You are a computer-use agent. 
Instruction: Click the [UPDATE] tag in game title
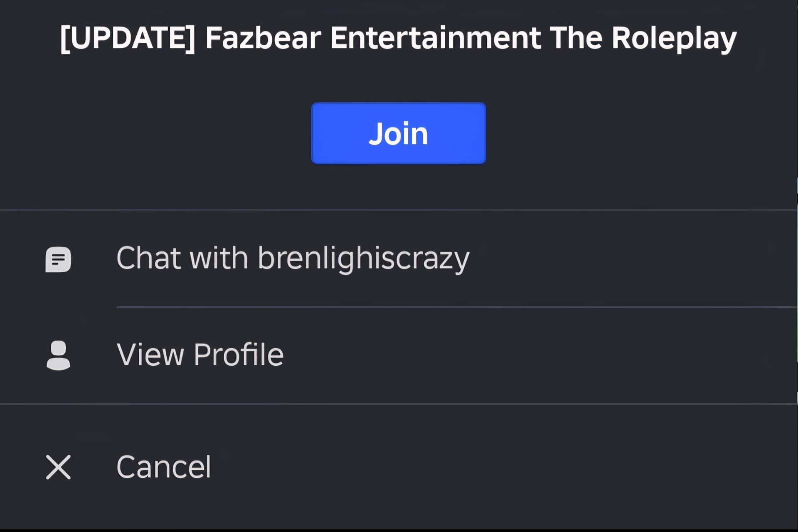pyautogui.click(x=128, y=38)
